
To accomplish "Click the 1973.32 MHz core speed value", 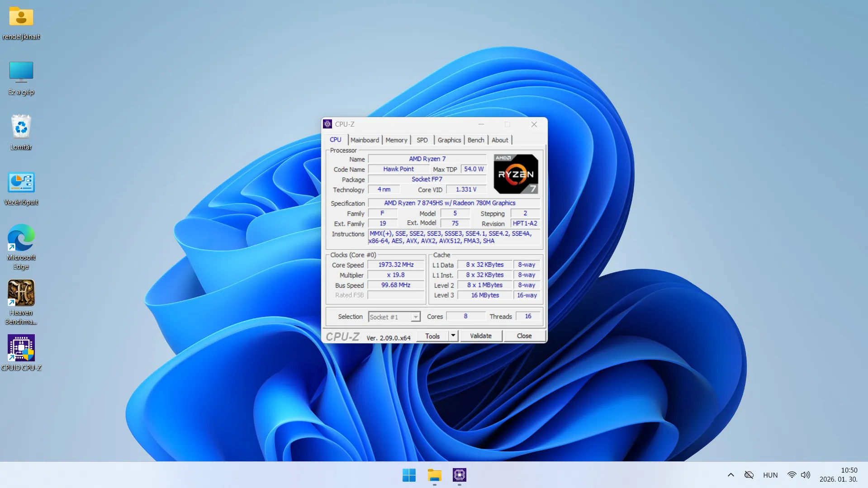I will pyautogui.click(x=396, y=265).
